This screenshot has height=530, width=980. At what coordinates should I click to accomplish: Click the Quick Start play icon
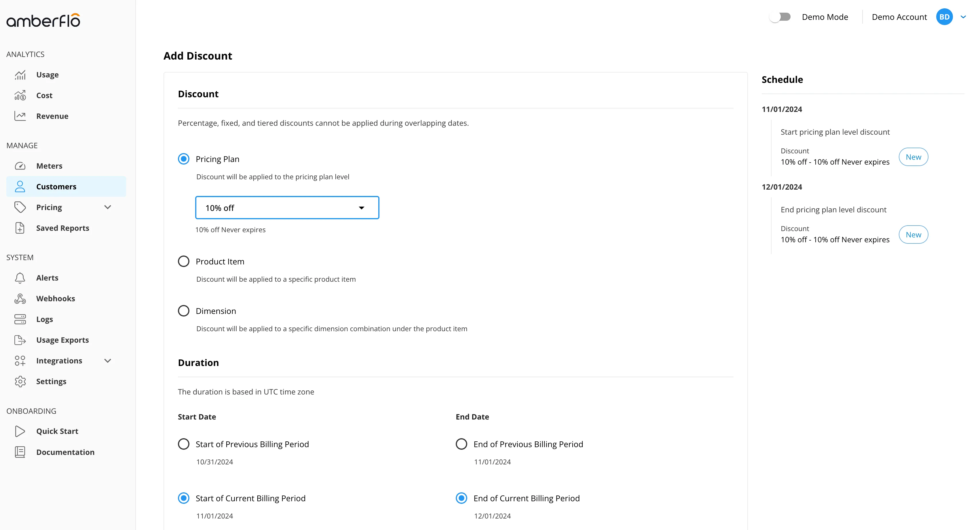20,431
